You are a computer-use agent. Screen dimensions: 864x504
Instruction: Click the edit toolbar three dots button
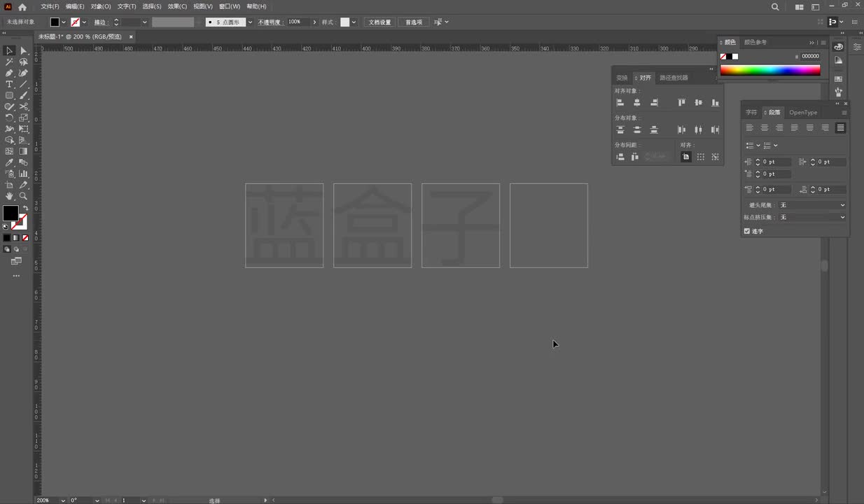(16, 276)
